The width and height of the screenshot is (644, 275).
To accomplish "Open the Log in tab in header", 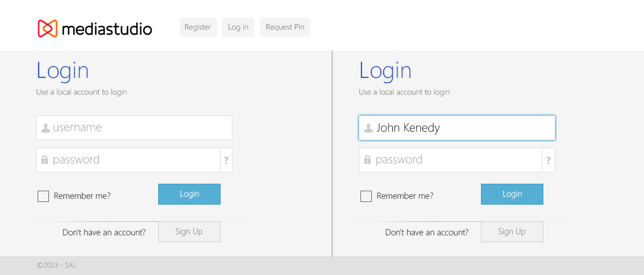I will point(238,27).
